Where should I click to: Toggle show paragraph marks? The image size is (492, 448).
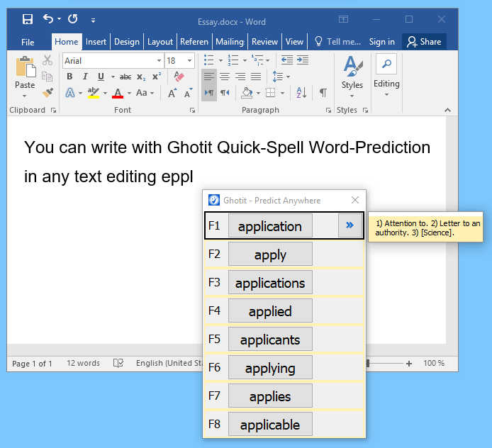tap(323, 93)
